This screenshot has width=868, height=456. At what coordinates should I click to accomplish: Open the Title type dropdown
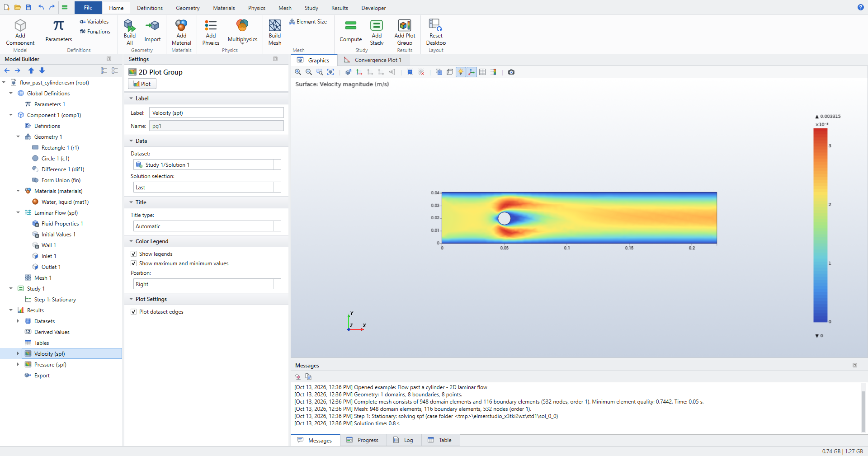pyautogui.click(x=207, y=226)
